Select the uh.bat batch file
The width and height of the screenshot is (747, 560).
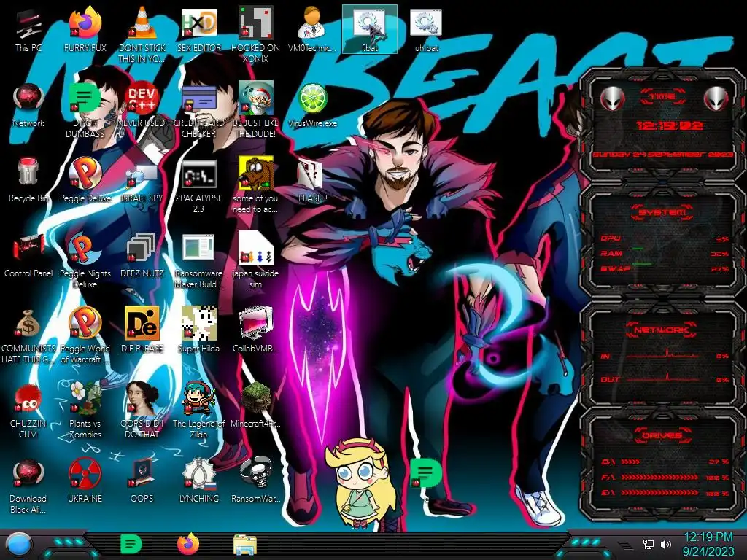click(x=426, y=28)
